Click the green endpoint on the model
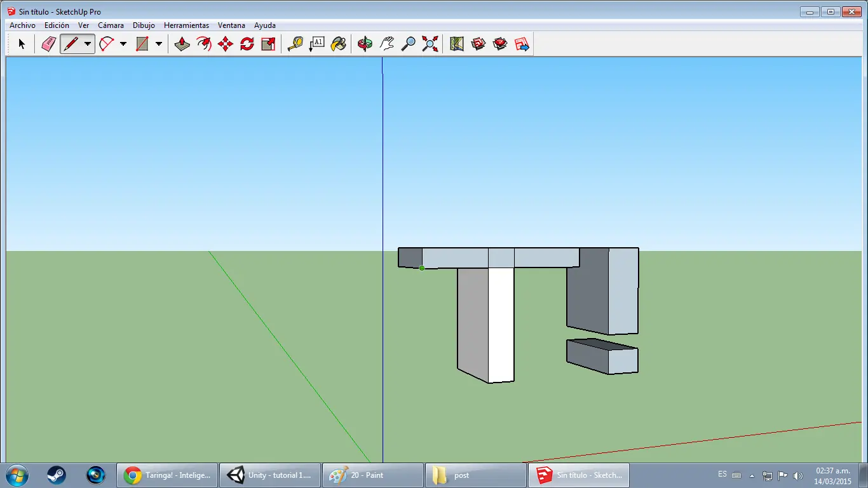 (x=422, y=268)
